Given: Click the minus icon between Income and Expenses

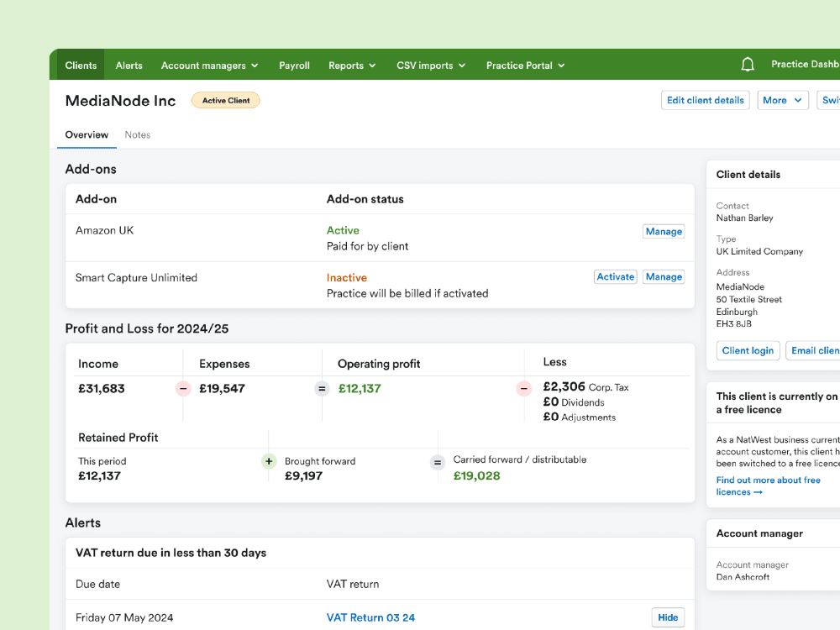Looking at the screenshot, I should click(x=183, y=388).
